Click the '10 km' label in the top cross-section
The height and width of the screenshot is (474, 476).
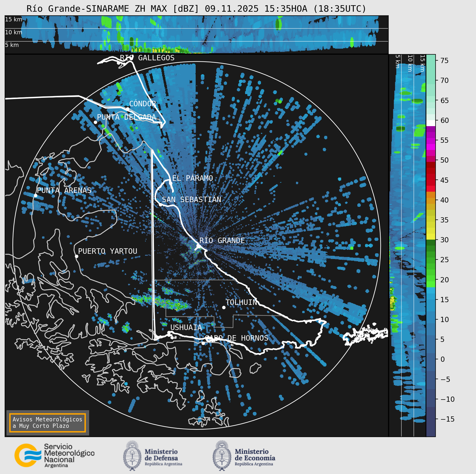click(x=14, y=32)
